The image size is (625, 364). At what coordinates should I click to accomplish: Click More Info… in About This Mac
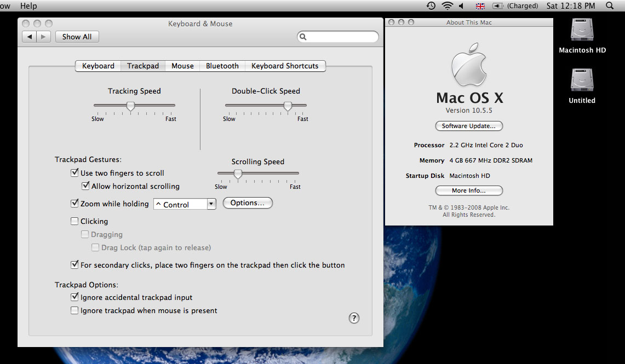pos(469,190)
